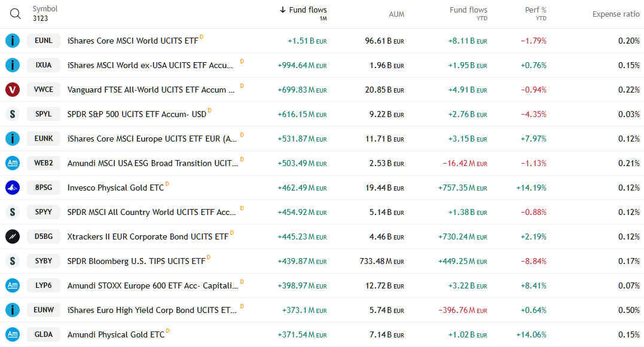644x347 pixels.
Task: Click the search magnifier icon
Action: (x=15, y=13)
